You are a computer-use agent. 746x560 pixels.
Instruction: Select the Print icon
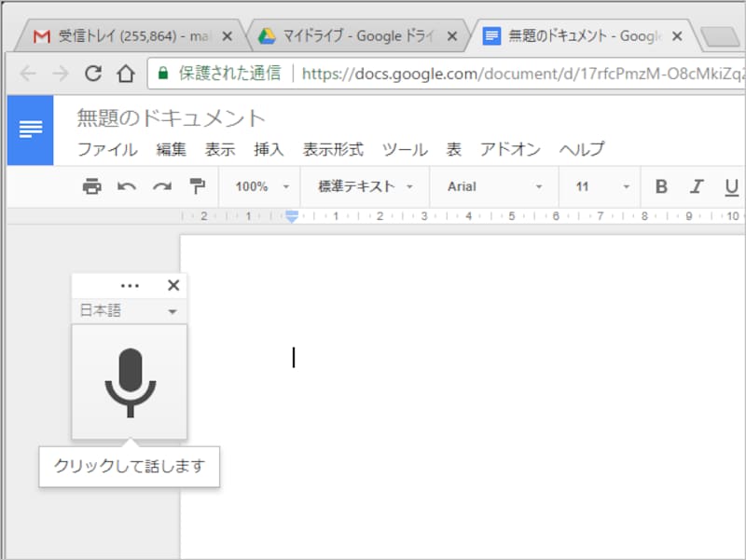pyautogui.click(x=92, y=186)
